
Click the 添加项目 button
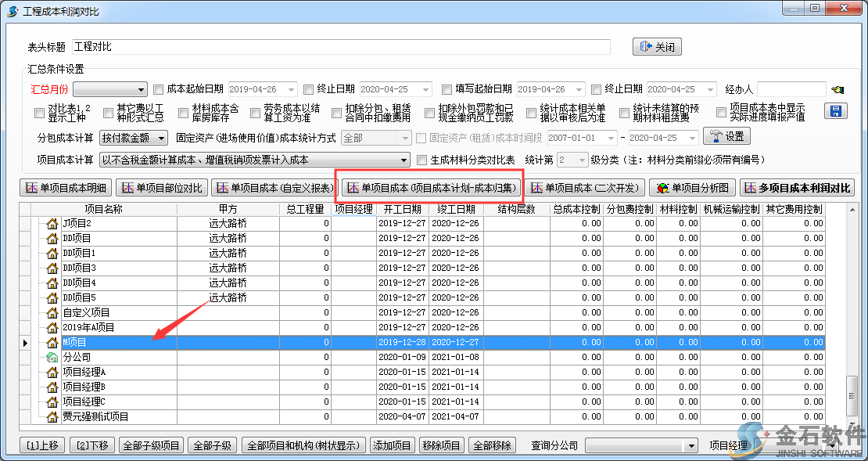point(392,445)
